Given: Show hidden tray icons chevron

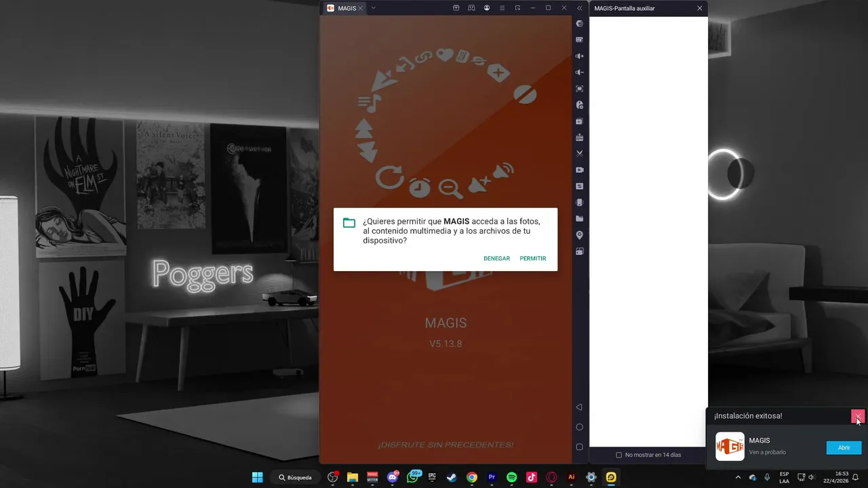Looking at the screenshot, I should [738, 477].
